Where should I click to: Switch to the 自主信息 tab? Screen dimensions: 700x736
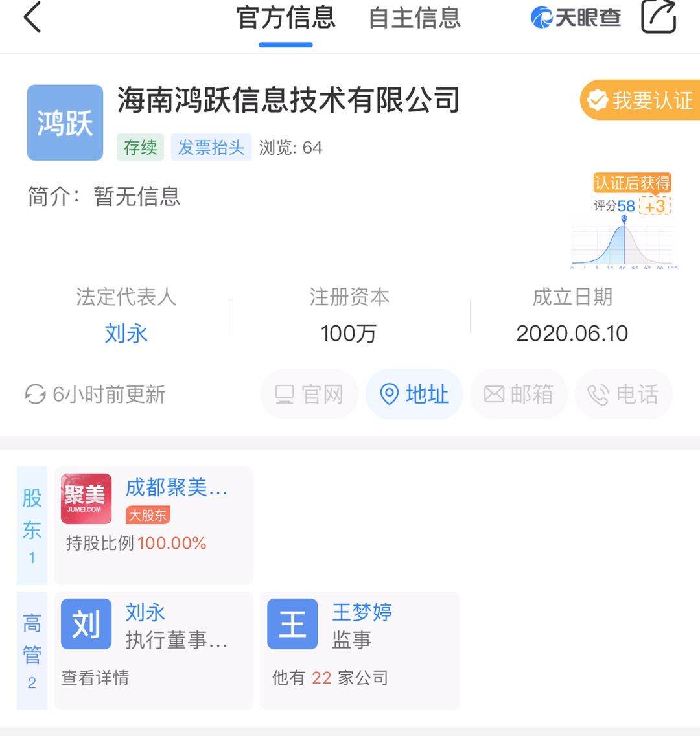(414, 18)
